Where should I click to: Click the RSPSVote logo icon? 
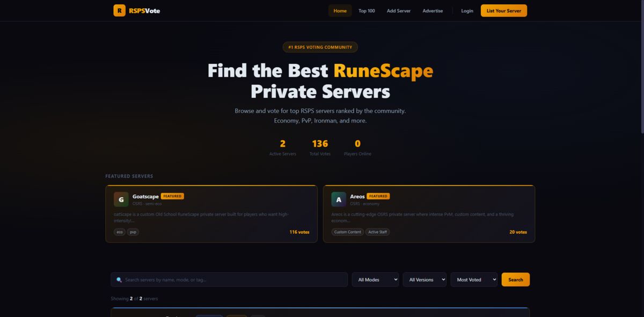pyautogui.click(x=119, y=10)
